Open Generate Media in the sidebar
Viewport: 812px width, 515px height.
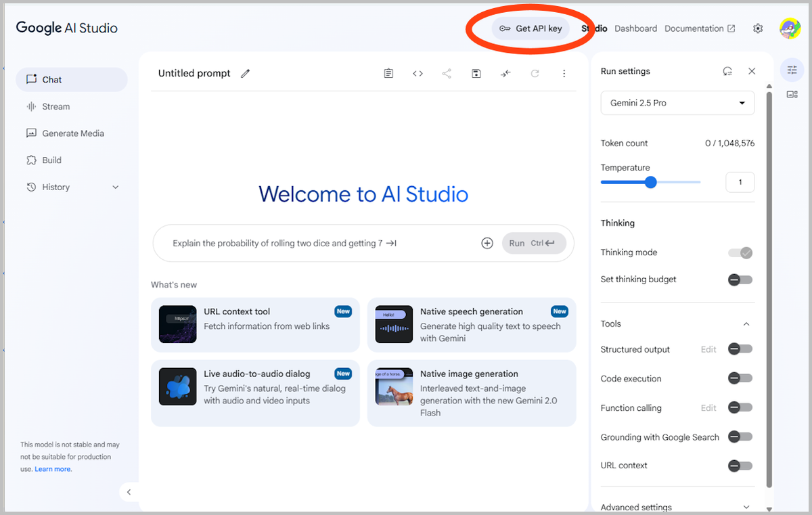[x=72, y=133]
